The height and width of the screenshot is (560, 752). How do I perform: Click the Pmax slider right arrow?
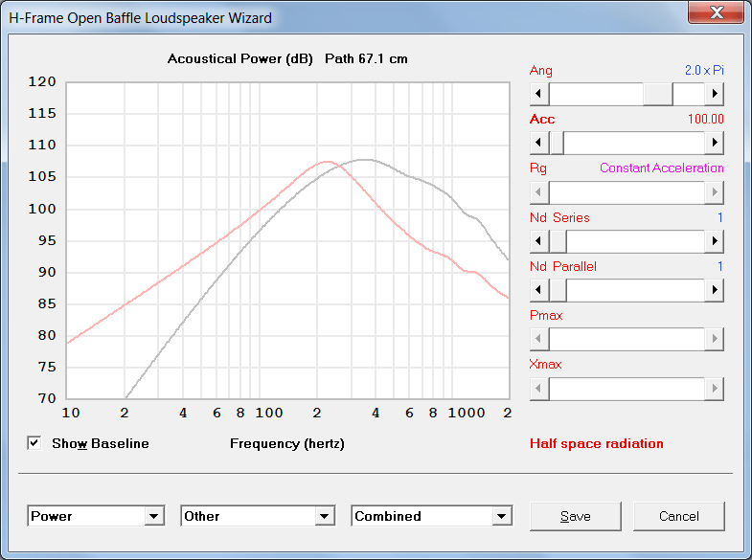tap(714, 339)
